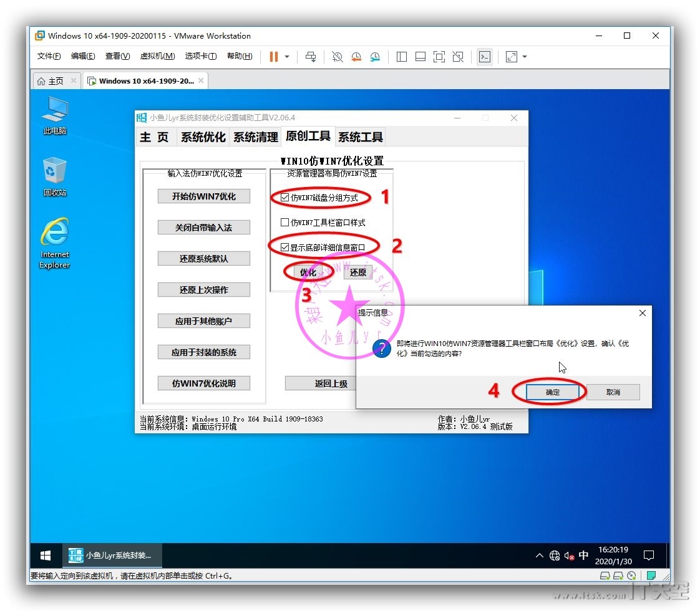Image resolution: width=700 pixels, height=611 pixels.
Task: Click the 返回上级 button
Action: (x=321, y=383)
